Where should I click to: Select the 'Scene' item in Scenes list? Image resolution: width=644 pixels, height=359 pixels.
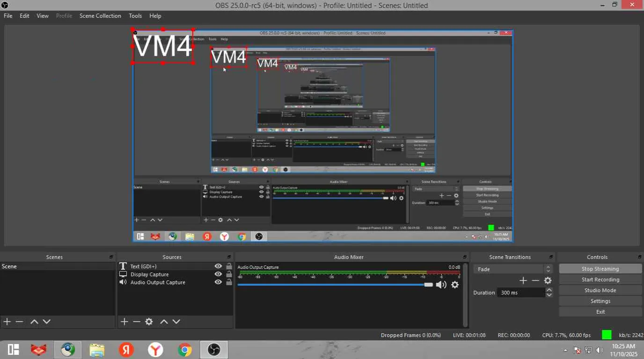tap(58, 266)
